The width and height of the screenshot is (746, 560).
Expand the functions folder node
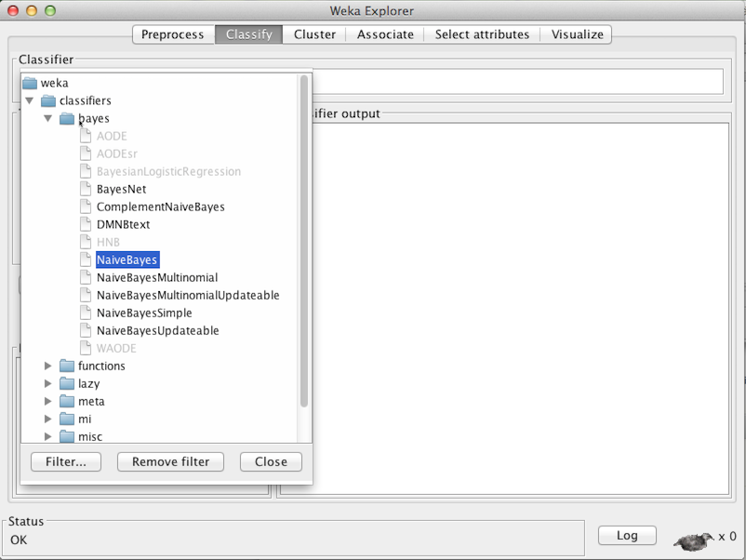48,366
